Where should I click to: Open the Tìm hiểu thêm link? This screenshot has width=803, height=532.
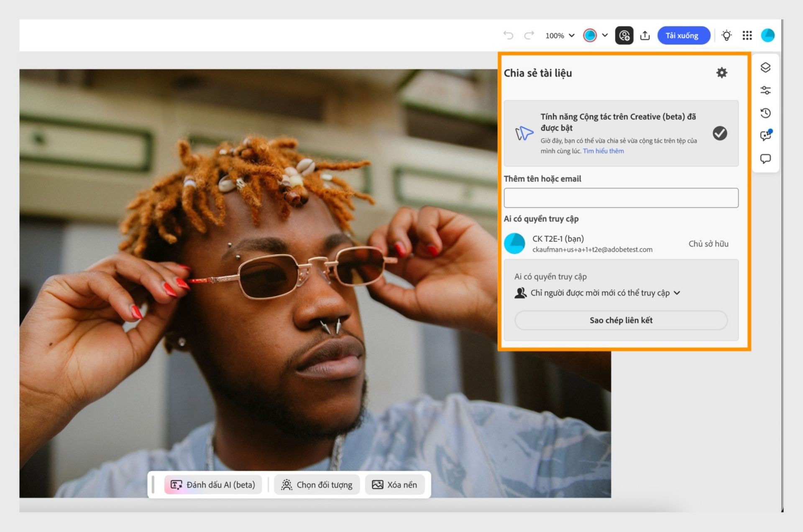tap(603, 151)
